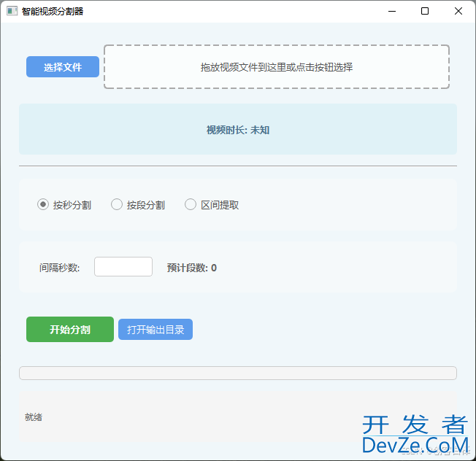
Task: Click the empty progress bar
Action: click(238, 373)
